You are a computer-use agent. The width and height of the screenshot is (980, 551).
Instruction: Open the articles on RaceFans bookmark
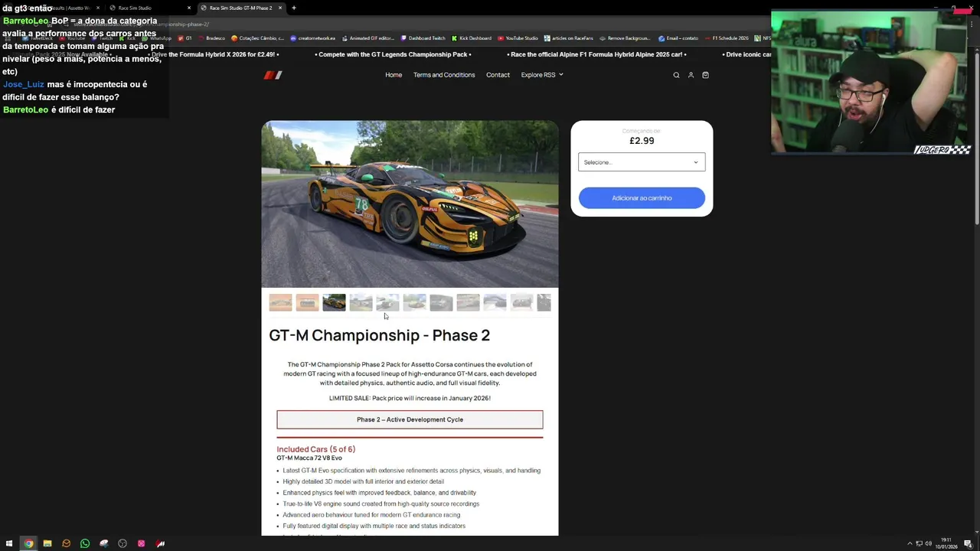point(569,38)
